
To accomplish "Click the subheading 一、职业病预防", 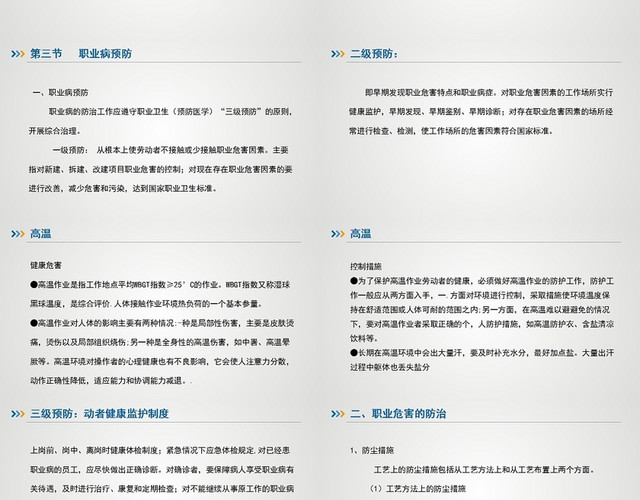I will (60, 93).
